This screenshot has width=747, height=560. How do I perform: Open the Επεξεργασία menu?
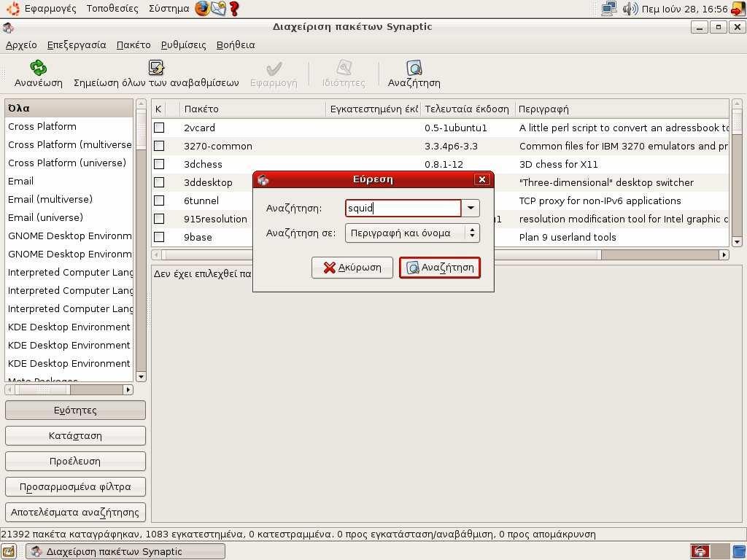[x=77, y=44]
